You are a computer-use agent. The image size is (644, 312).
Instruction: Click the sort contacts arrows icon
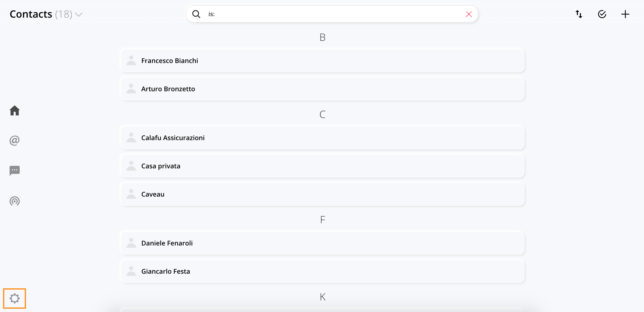[x=579, y=14]
